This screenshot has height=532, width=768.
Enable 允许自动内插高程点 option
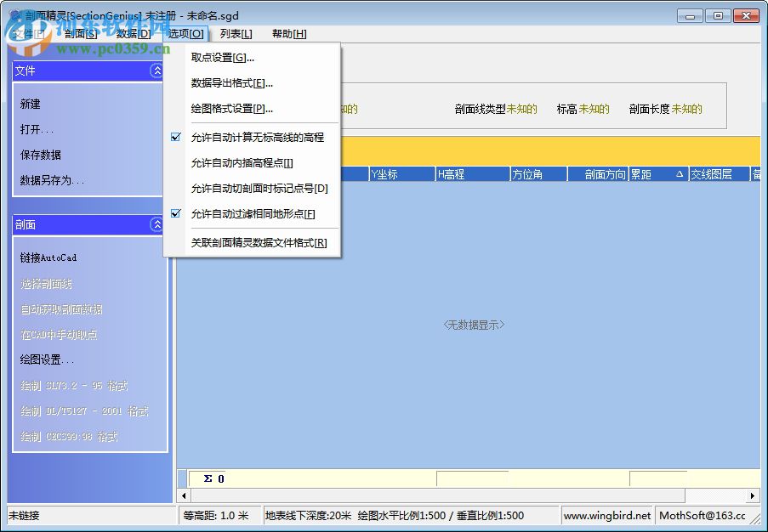[244, 161]
